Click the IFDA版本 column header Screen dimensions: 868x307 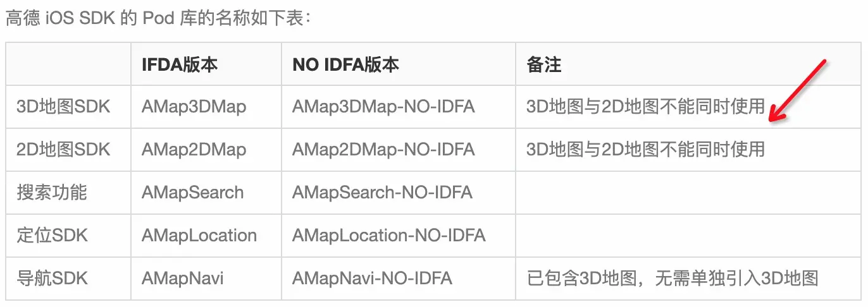coord(180,64)
